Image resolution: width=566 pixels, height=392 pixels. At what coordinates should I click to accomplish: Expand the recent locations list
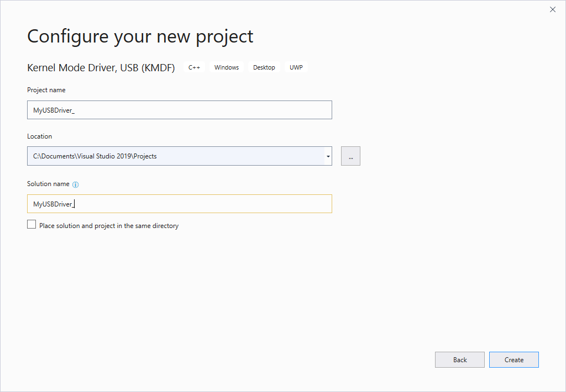pyautogui.click(x=328, y=156)
